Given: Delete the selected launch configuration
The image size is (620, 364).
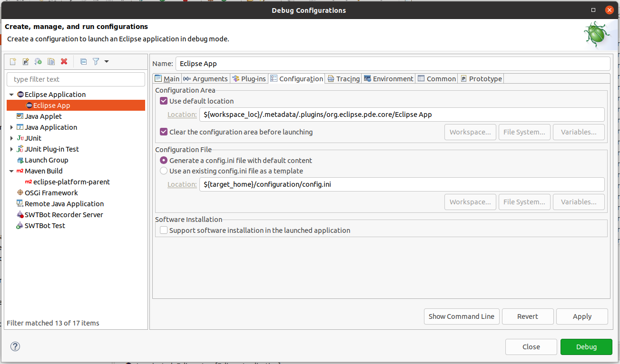Looking at the screenshot, I should point(64,61).
